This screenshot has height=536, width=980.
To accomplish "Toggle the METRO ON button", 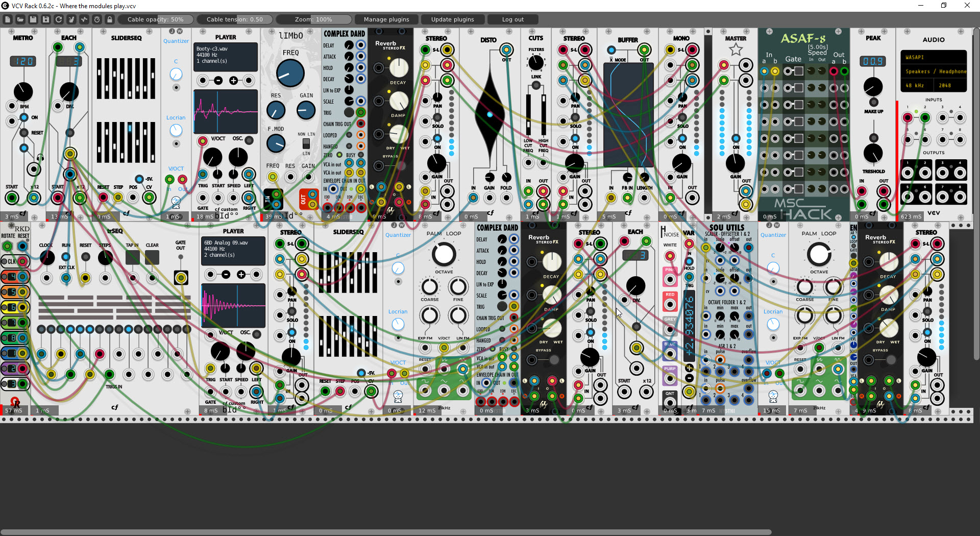I will tap(24, 117).
